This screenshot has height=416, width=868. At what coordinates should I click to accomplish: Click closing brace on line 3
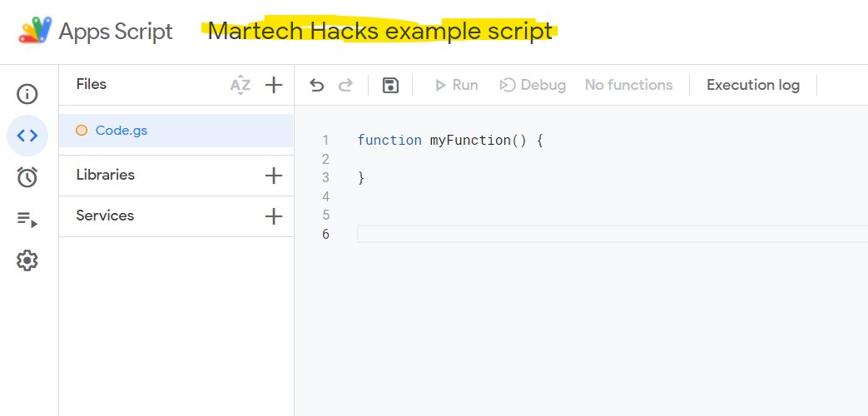tap(361, 177)
